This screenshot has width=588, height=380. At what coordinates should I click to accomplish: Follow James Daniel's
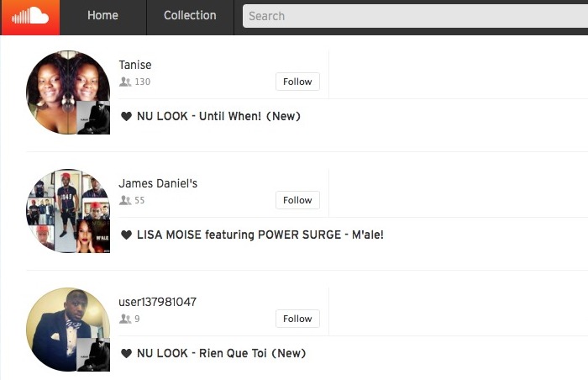297,200
